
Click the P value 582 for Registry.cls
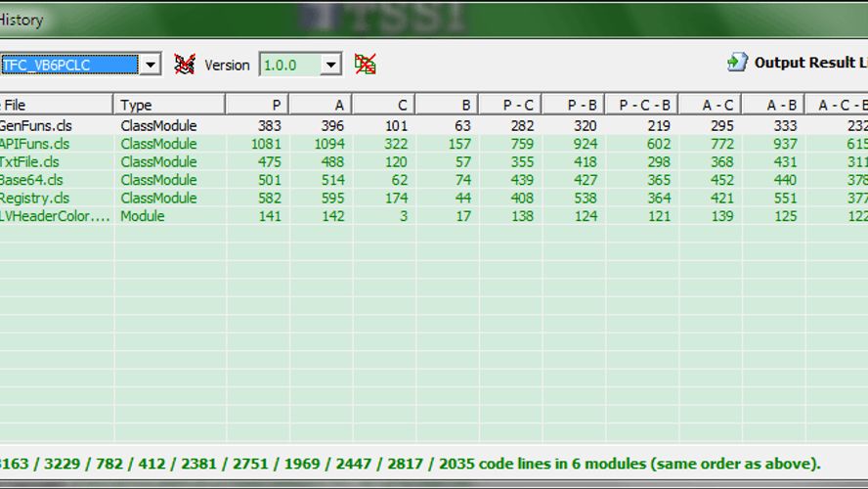(x=270, y=199)
